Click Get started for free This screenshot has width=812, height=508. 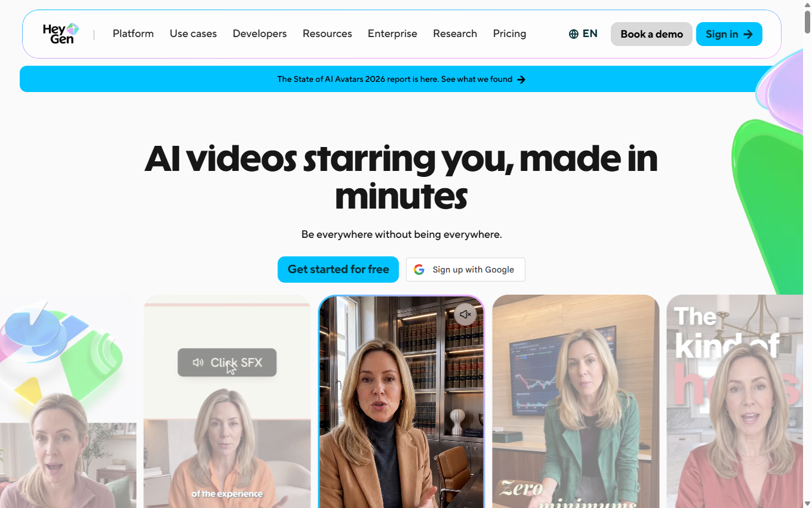pyautogui.click(x=338, y=270)
